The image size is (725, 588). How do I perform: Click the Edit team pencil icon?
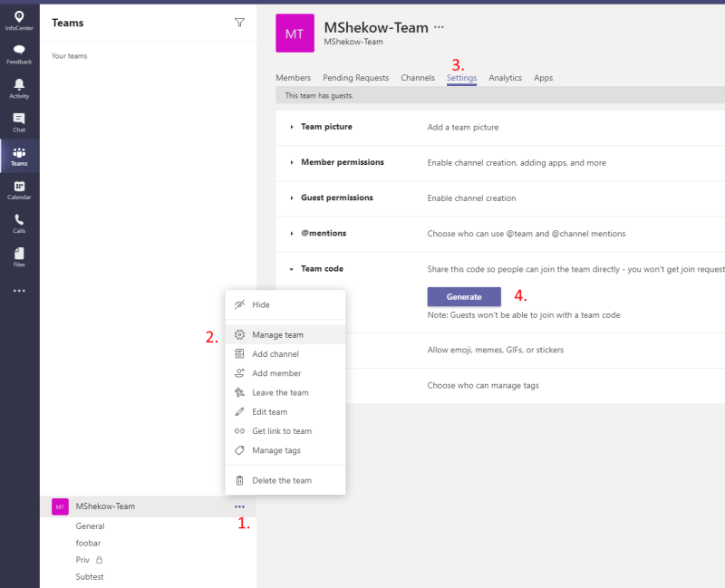pos(239,411)
